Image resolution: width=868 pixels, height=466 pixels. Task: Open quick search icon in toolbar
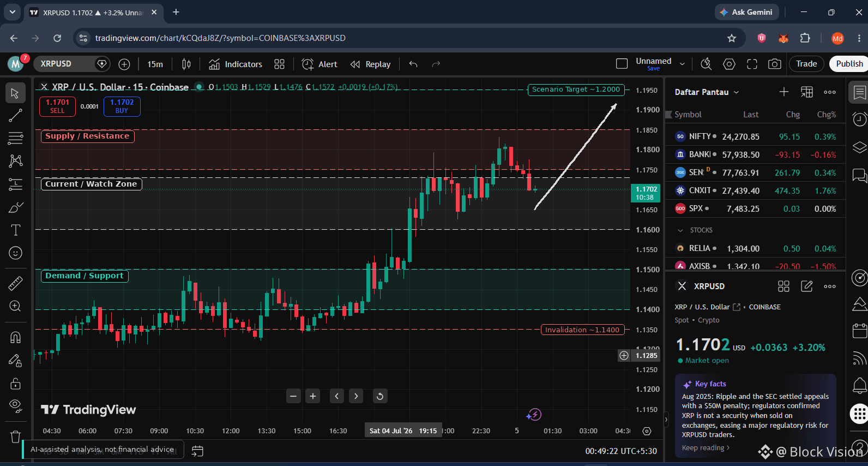tap(706, 64)
